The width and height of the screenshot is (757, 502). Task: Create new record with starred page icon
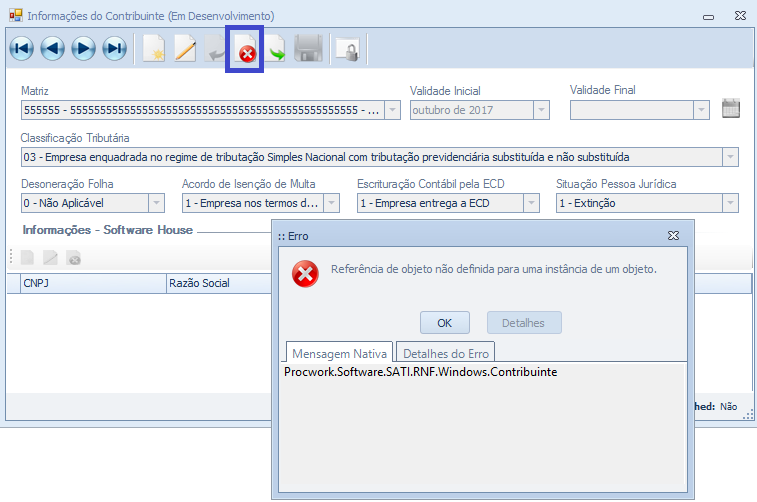click(154, 48)
